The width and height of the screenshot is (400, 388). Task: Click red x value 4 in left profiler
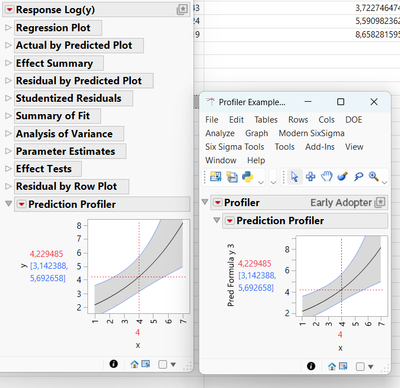(137, 332)
